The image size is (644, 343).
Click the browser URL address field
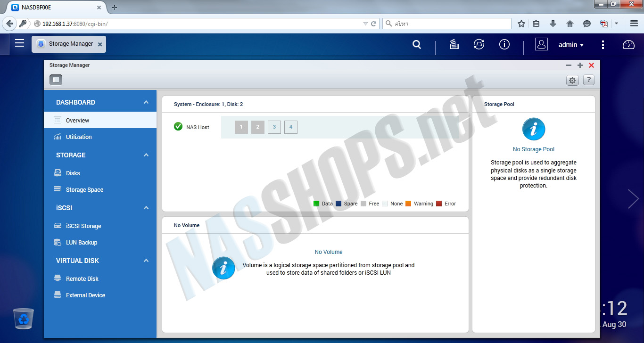coord(197,24)
